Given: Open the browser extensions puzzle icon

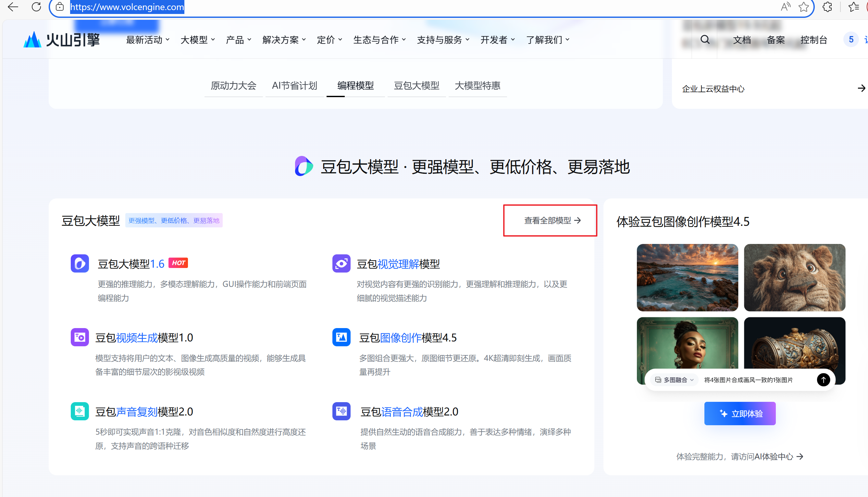Looking at the screenshot, I should tap(827, 7).
